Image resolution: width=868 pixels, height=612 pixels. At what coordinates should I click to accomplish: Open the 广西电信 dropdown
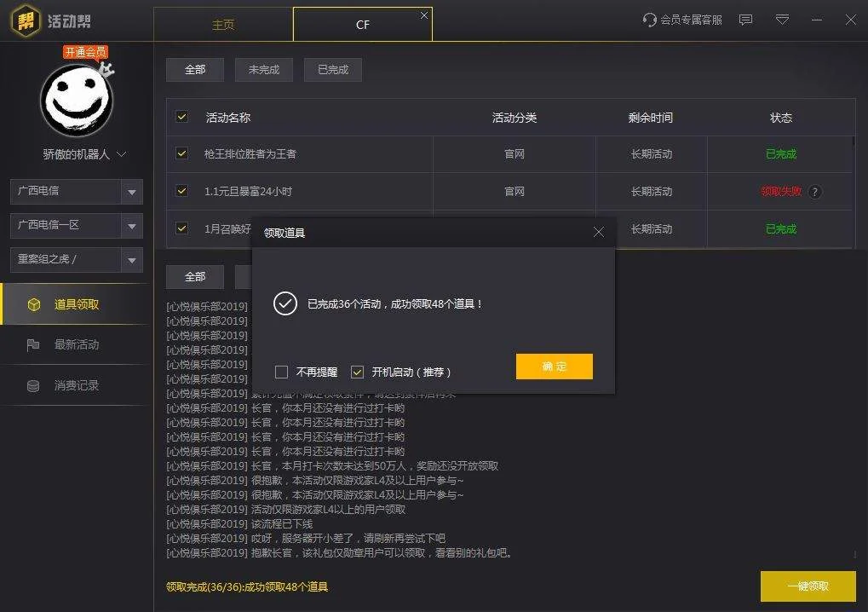(x=77, y=192)
